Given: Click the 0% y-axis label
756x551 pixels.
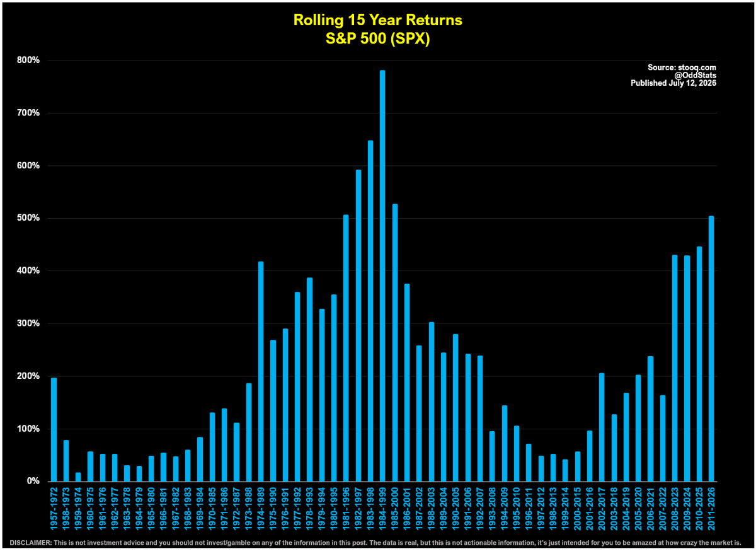Looking at the screenshot, I should (x=33, y=482).
